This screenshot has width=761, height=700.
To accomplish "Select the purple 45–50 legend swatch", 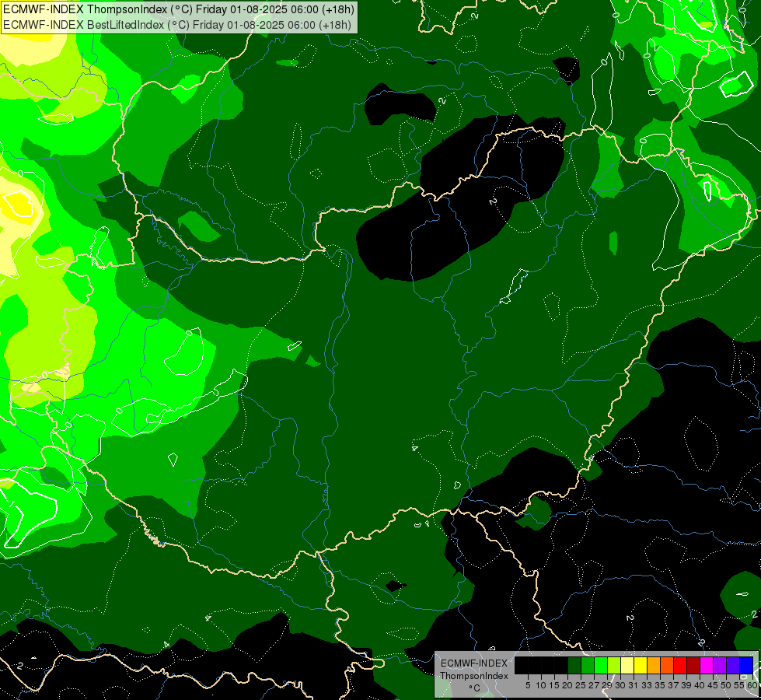I will pos(719,666).
